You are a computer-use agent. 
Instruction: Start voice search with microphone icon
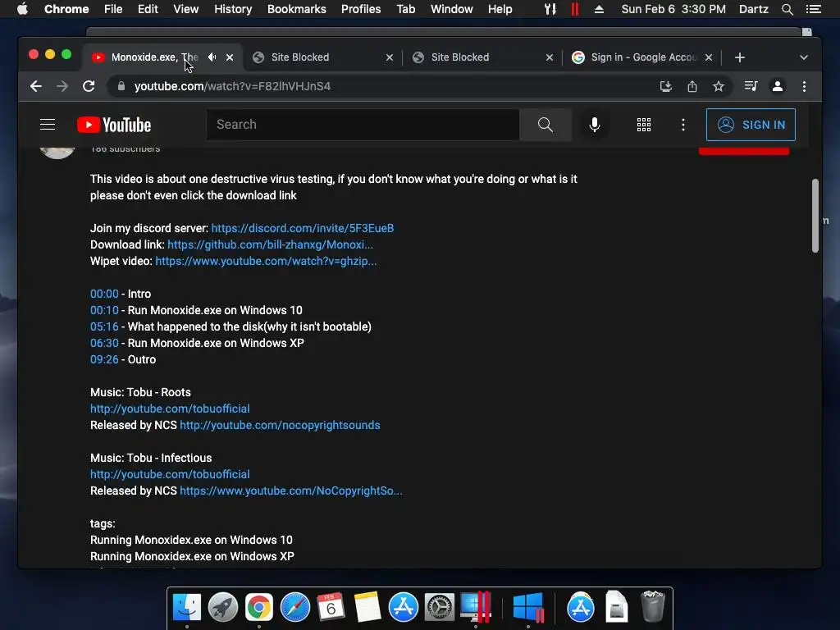click(595, 125)
